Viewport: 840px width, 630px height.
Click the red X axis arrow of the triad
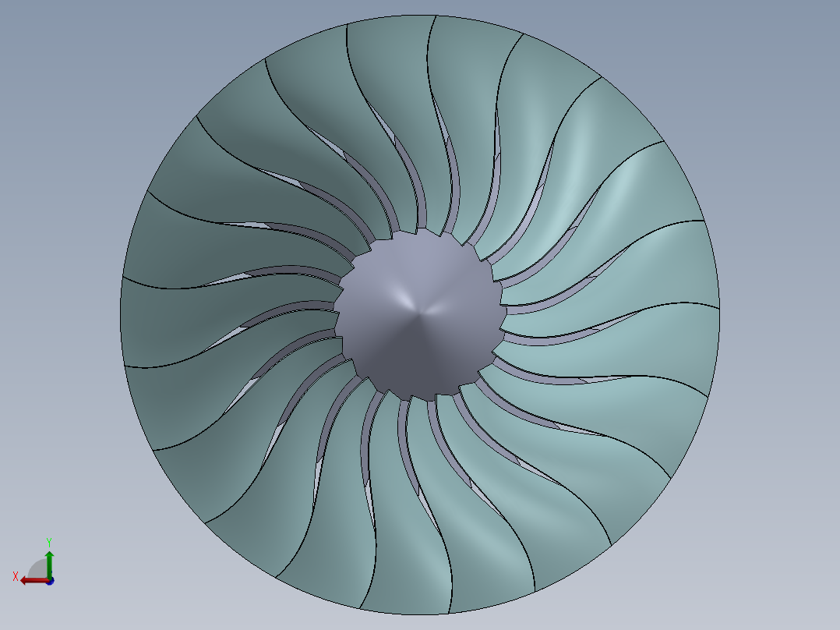[35, 581]
